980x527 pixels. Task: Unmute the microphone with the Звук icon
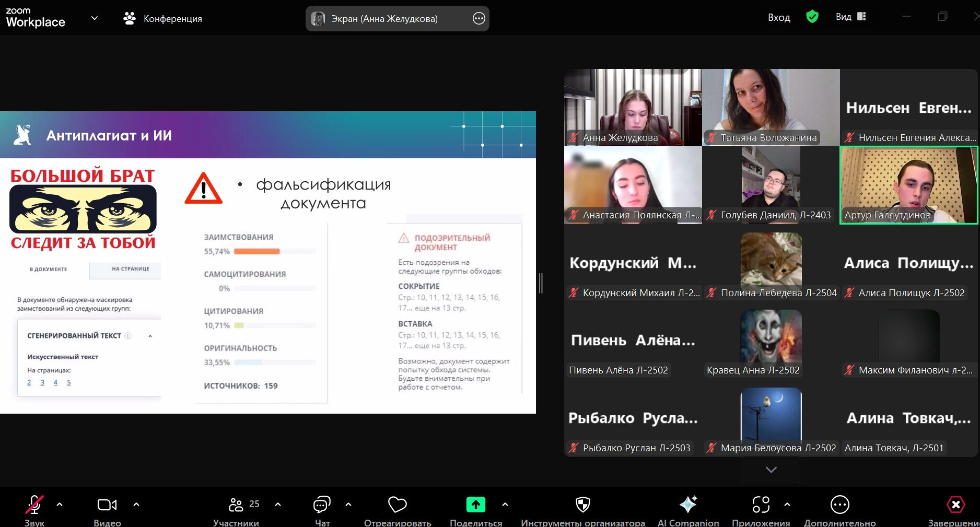pos(34,505)
